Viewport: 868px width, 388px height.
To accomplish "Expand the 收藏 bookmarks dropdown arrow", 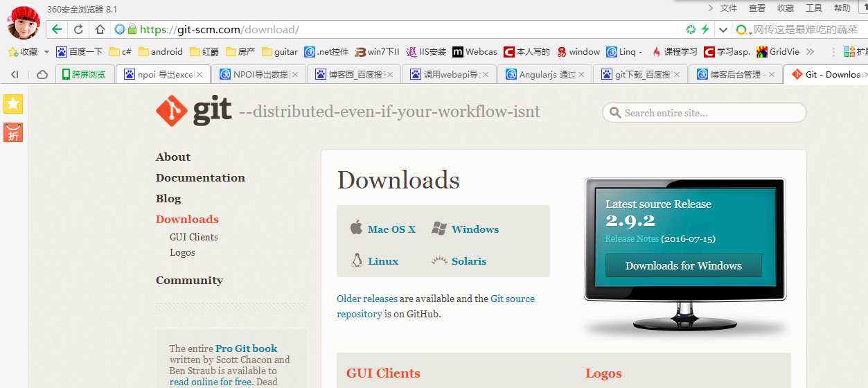I will [46, 52].
